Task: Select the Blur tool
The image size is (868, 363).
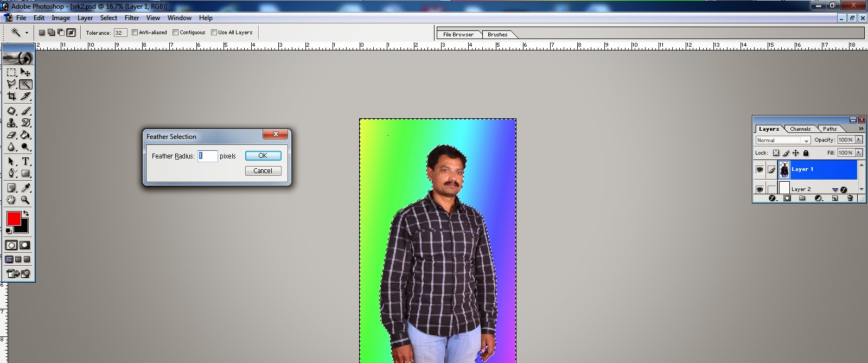Action: click(x=11, y=147)
